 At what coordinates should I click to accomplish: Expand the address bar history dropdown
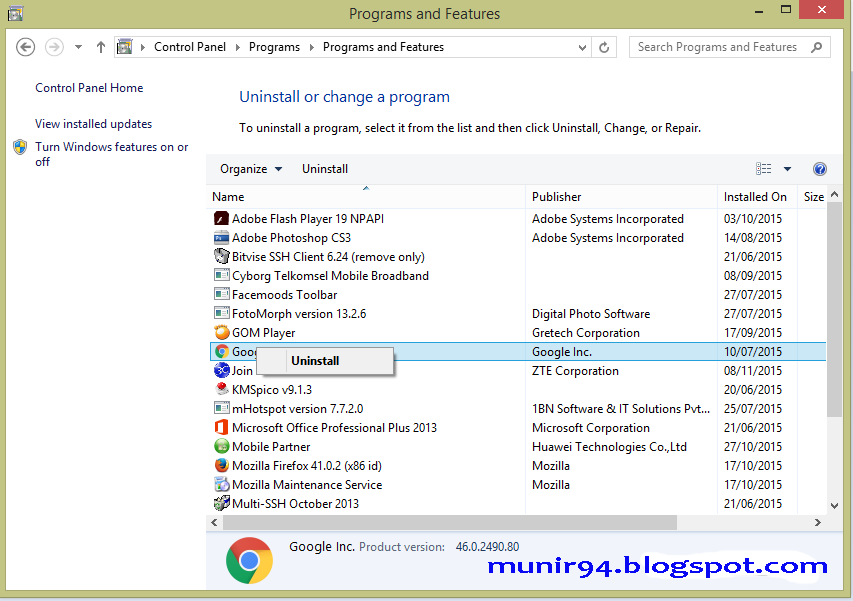coord(582,48)
